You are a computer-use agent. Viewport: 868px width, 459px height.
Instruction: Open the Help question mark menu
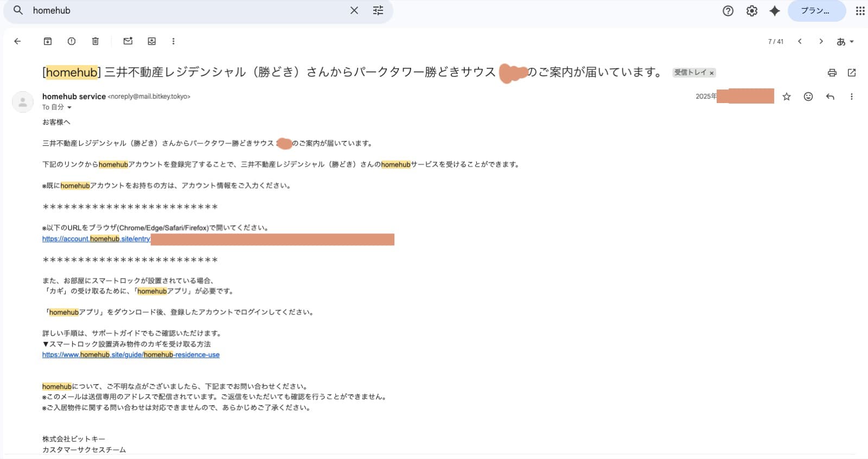pyautogui.click(x=728, y=11)
